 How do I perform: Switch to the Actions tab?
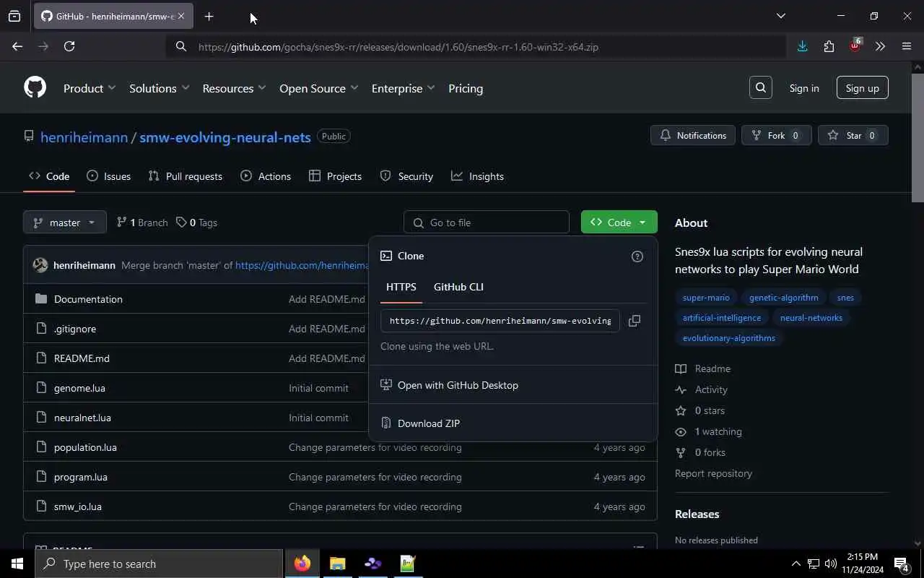[266, 176]
